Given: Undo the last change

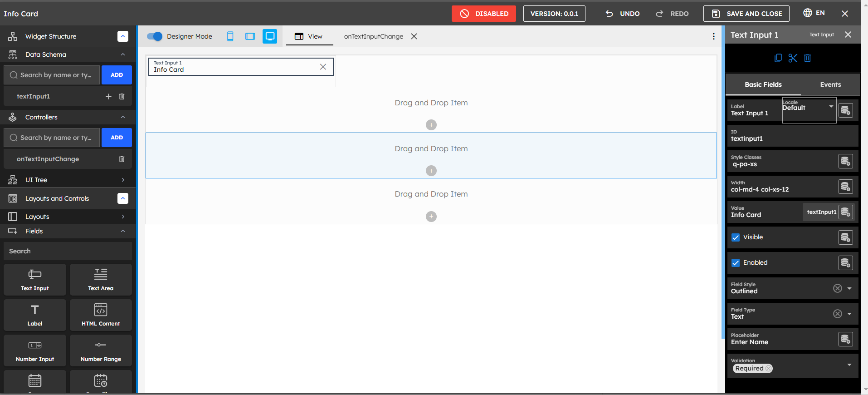Looking at the screenshot, I should pyautogui.click(x=623, y=14).
